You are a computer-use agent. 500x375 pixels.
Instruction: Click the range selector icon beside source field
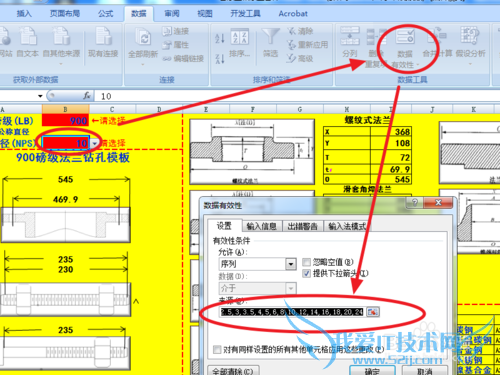click(372, 312)
